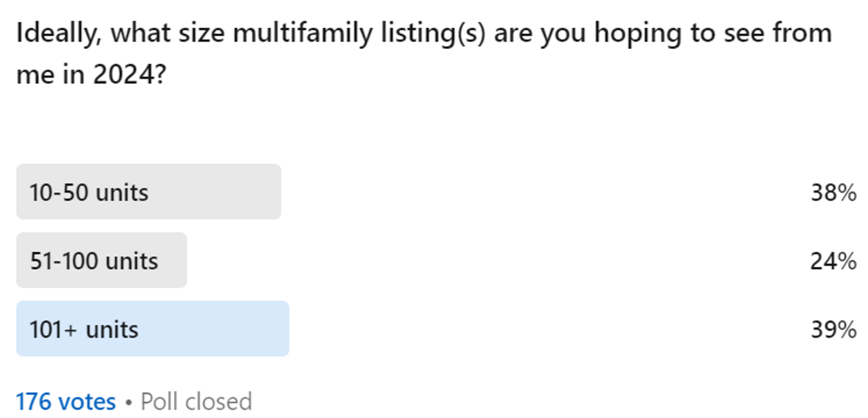Click the listing(s) word in the question

417,33
